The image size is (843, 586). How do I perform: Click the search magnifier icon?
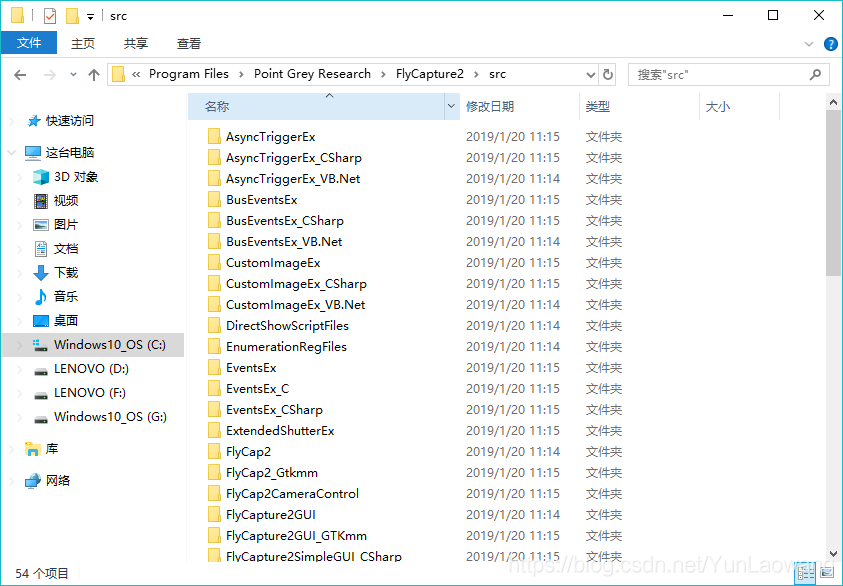pos(815,74)
